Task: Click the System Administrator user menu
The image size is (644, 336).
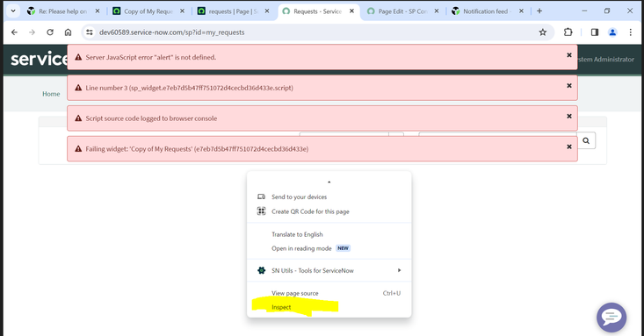Action: [606, 60]
